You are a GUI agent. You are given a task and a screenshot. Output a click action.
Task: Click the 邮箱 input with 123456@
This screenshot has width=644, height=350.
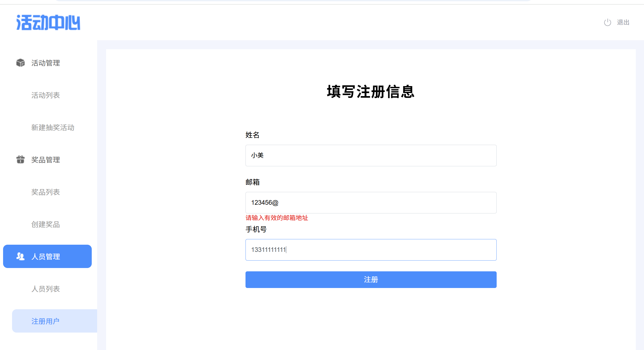point(371,203)
